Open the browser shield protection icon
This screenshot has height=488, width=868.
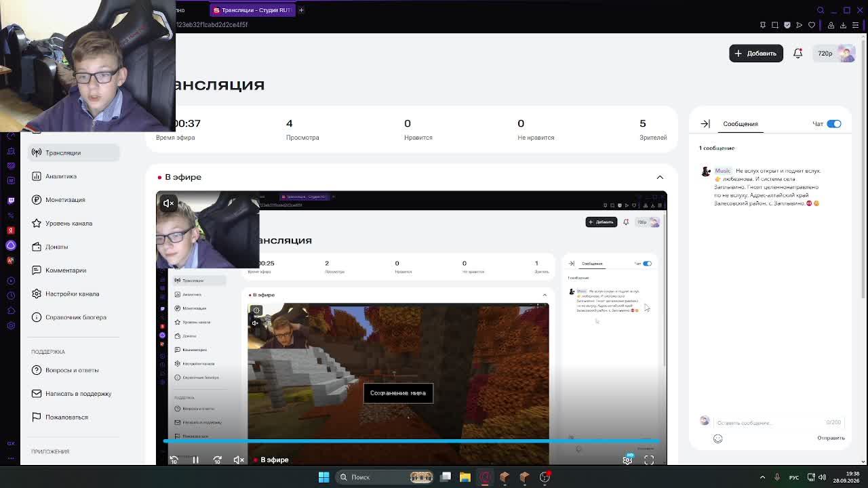(x=787, y=25)
